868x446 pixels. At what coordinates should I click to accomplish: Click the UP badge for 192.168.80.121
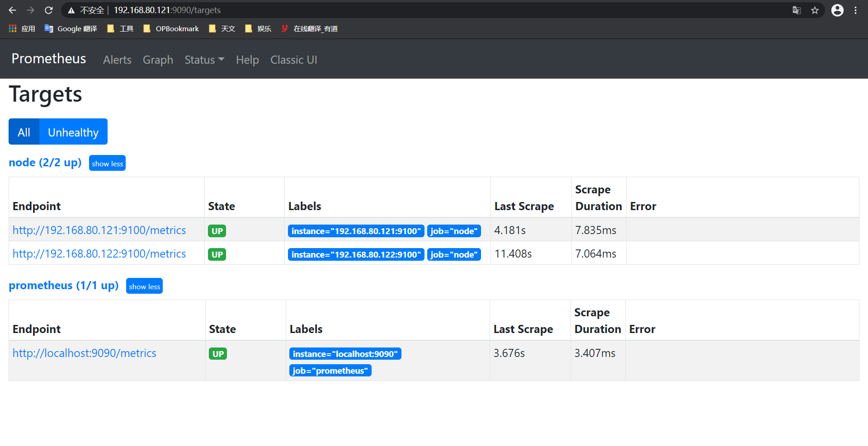click(x=217, y=231)
